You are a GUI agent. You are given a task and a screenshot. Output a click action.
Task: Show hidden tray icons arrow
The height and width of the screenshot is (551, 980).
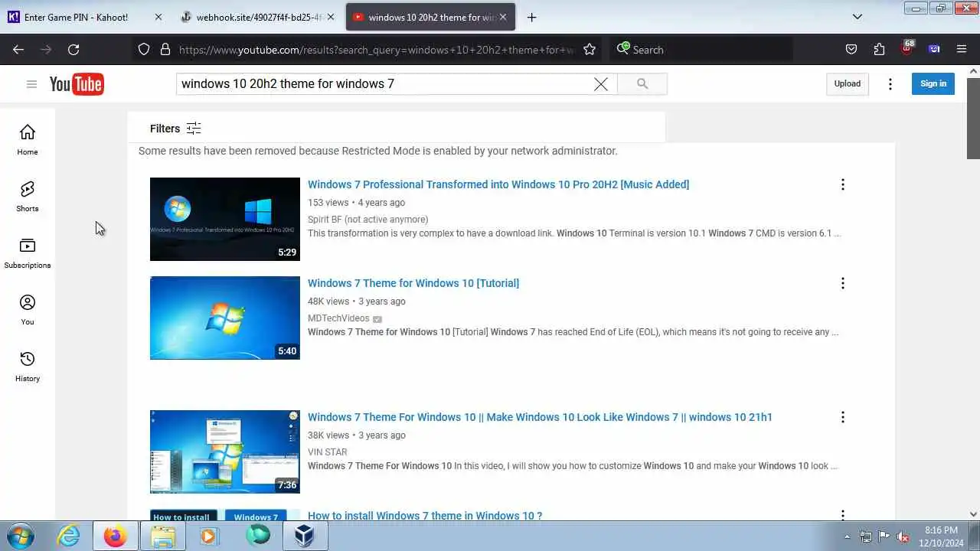[x=847, y=536]
